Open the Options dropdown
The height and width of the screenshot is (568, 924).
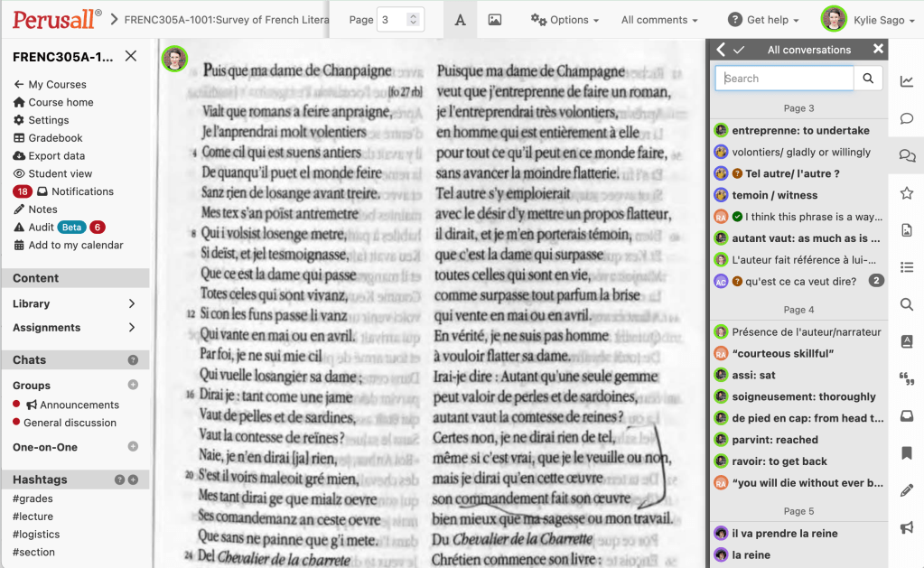565,18
